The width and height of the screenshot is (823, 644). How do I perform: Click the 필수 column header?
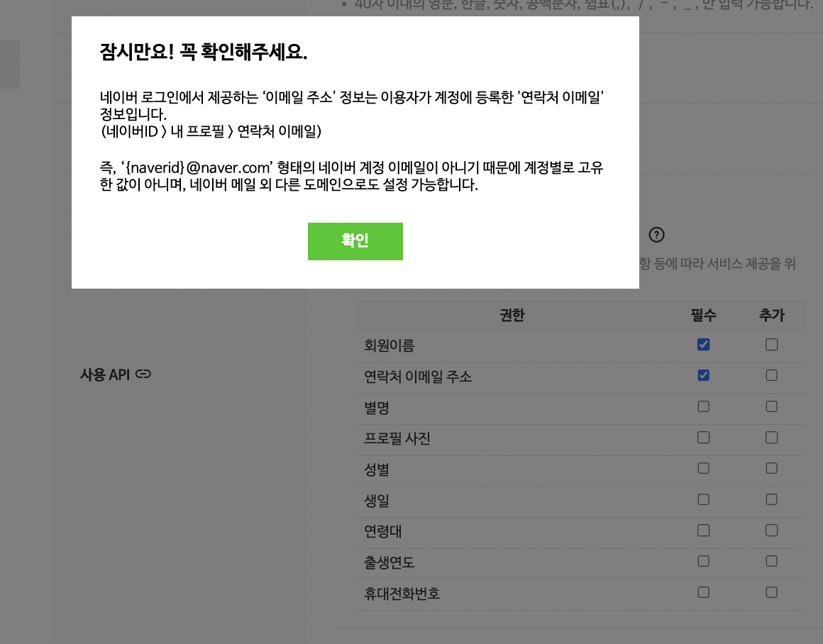click(x=703, y=315)
